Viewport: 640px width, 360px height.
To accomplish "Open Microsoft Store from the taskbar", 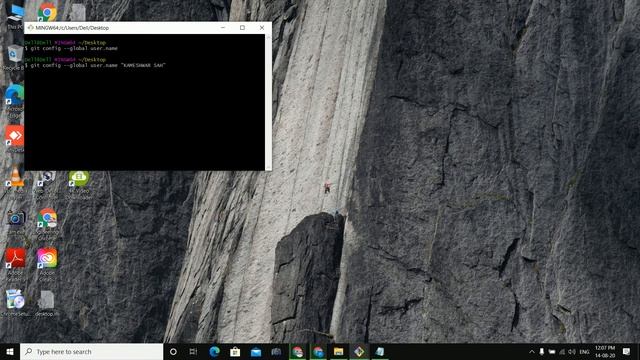I will (x=235, y=351).
